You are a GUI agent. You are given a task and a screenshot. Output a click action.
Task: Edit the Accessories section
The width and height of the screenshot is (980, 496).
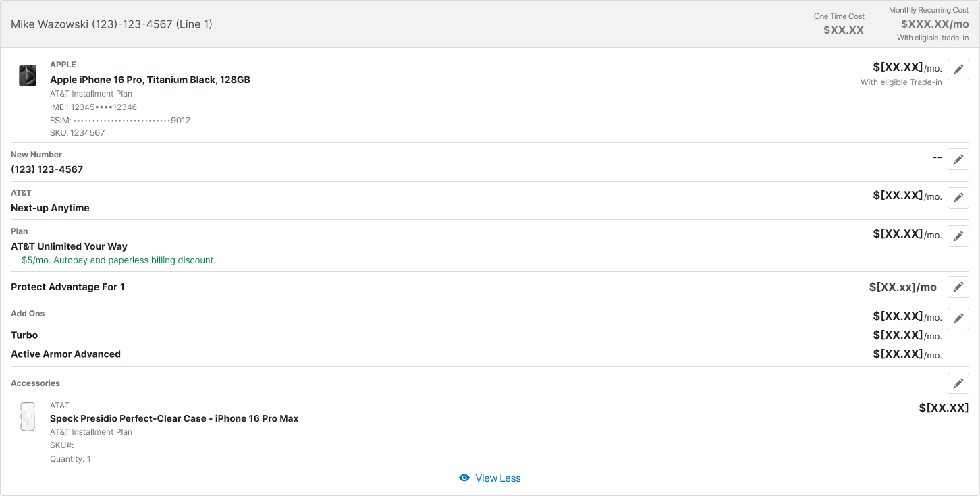click(x=958, y=383)
